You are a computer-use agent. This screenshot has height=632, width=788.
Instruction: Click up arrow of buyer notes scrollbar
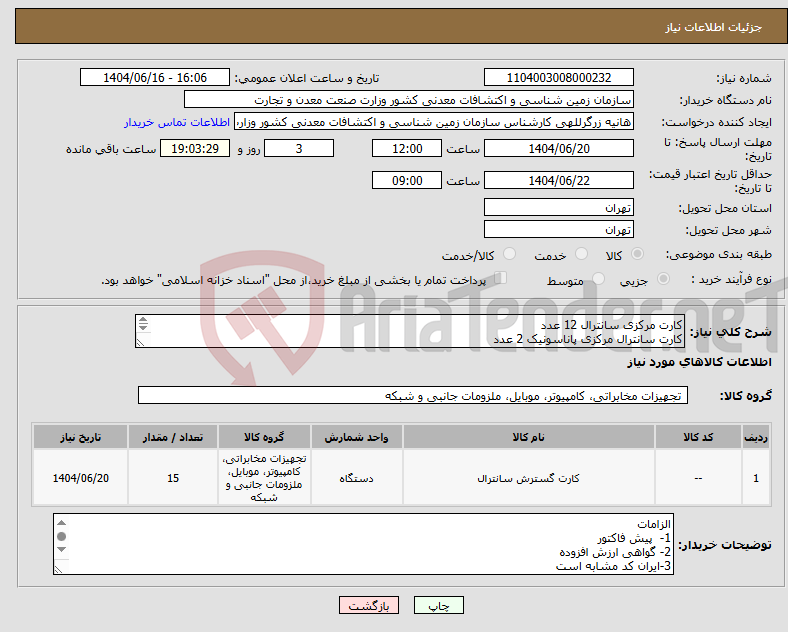(61, 523)
